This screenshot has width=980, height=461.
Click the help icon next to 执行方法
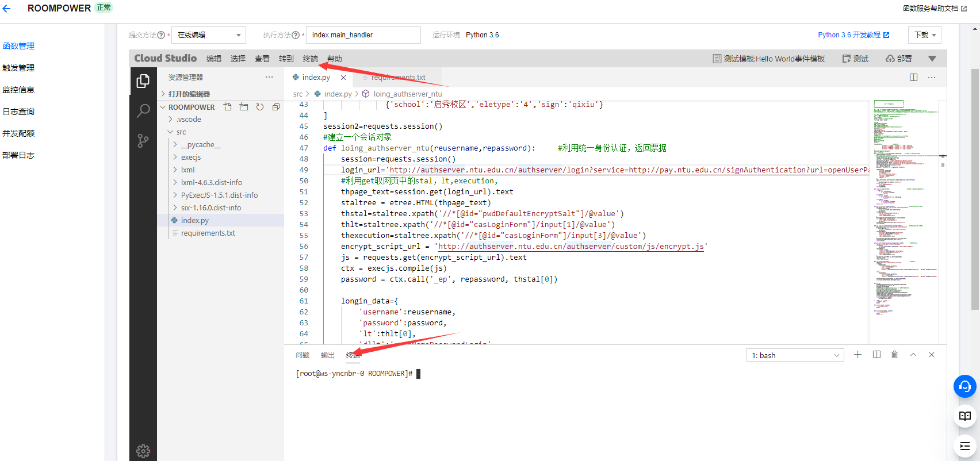[x=296, y=35]
